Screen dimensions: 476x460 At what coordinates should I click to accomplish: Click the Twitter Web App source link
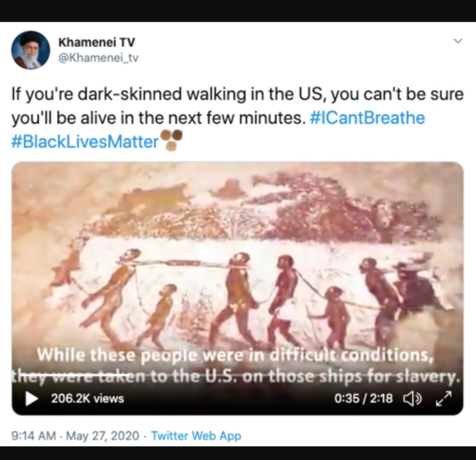click(196, 436)
